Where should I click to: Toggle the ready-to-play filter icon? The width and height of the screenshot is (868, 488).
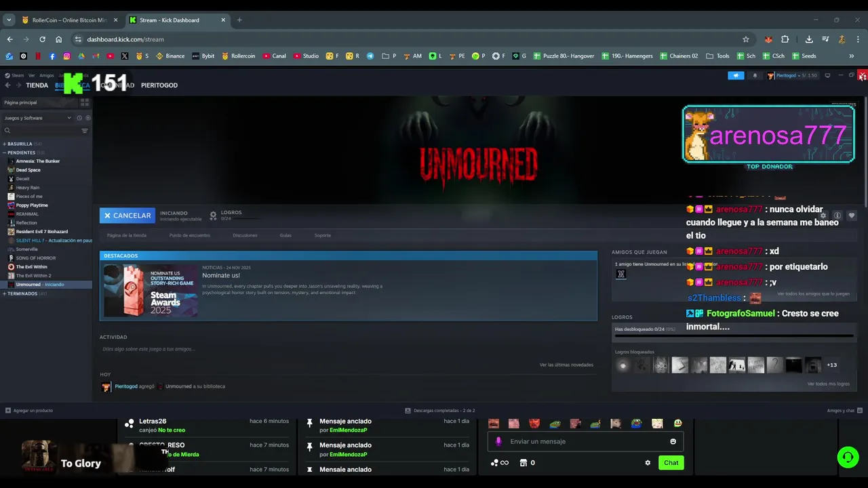(x=87, y=118)
